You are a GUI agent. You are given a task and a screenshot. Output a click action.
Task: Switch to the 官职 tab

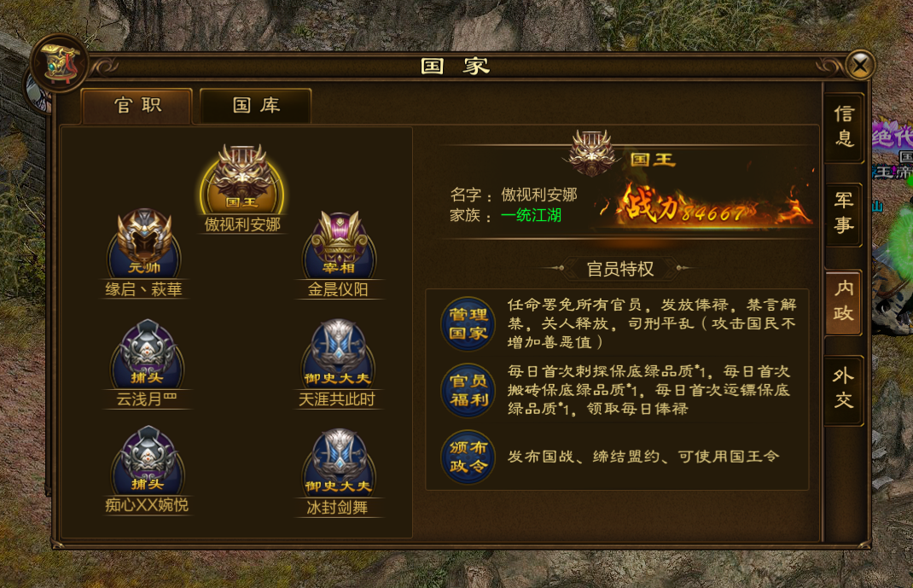tap(137, 105)
